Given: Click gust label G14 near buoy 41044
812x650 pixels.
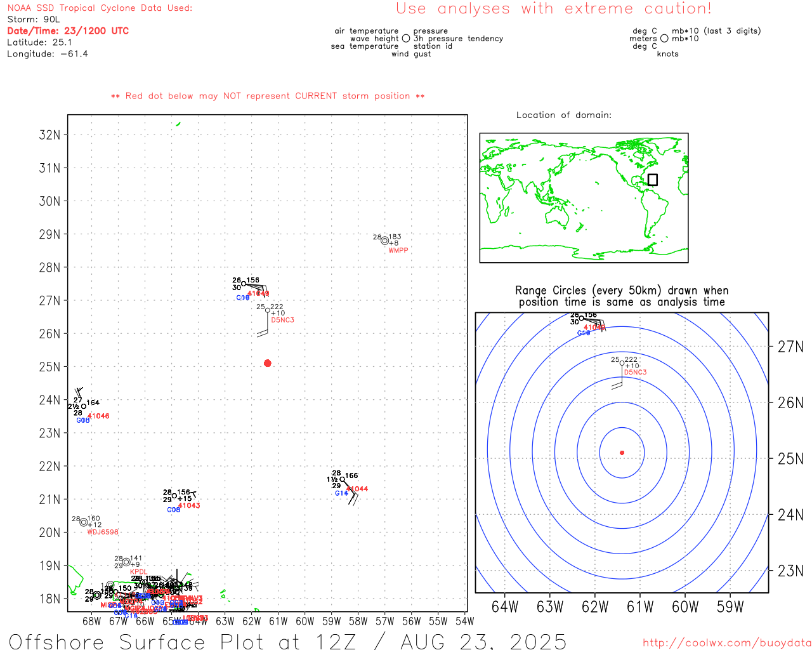Looking at the screenshot, I should click(x=341, y=493).
